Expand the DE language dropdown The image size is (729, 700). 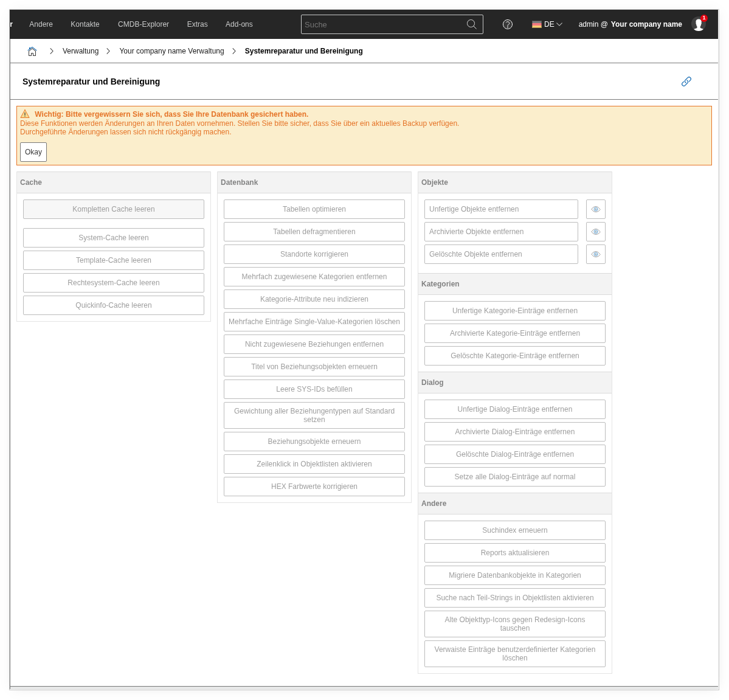point(559,24)
